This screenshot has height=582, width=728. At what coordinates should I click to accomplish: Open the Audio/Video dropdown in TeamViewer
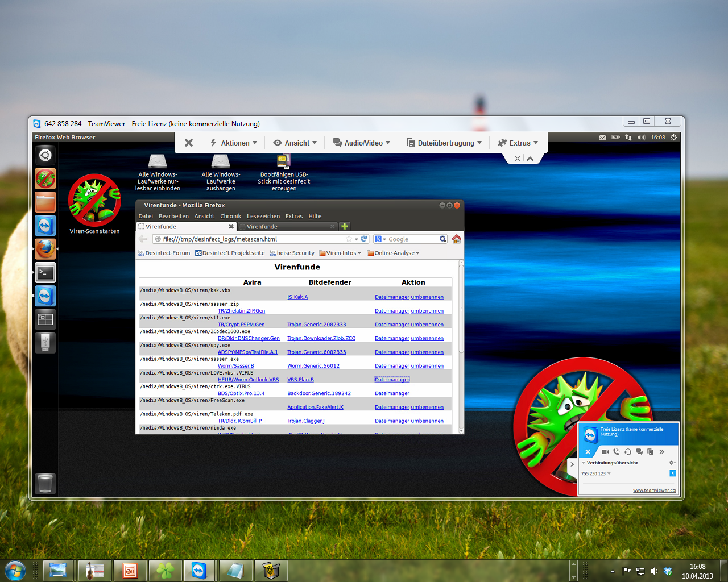coord(362,143)
